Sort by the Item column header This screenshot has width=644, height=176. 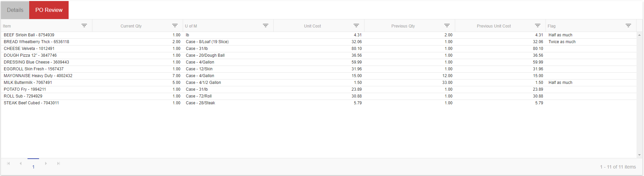click(x=7, y=26)
